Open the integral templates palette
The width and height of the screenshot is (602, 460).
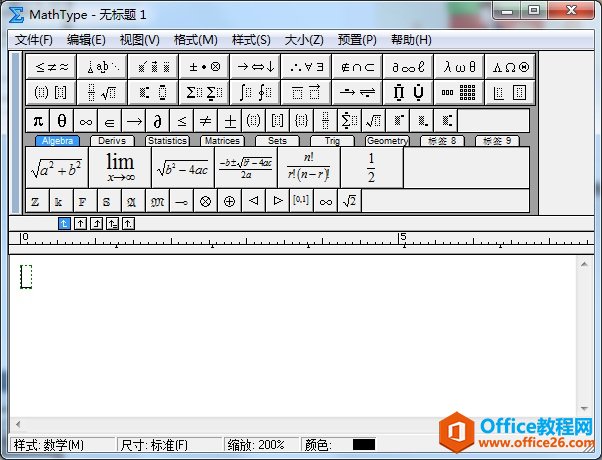[x=255, y=93]
